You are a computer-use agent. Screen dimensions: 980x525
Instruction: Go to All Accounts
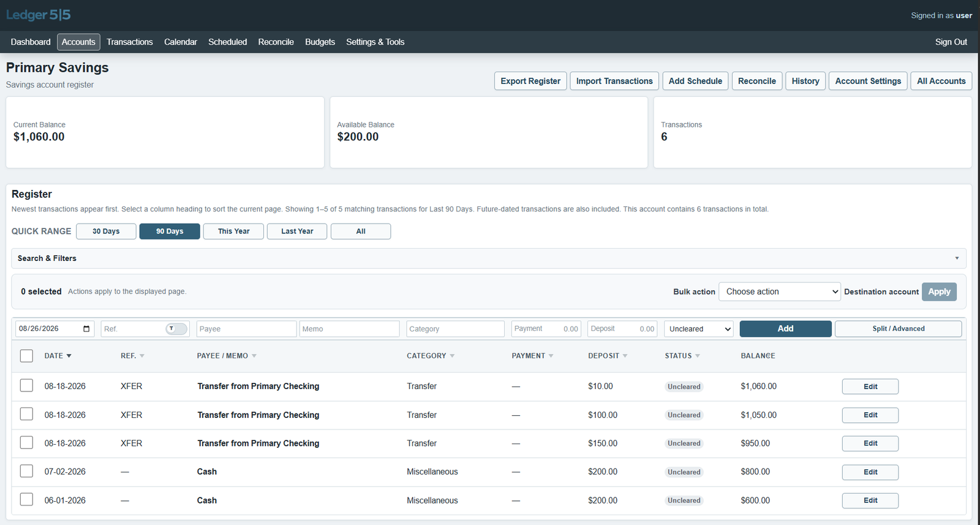(x=941, y=81)
